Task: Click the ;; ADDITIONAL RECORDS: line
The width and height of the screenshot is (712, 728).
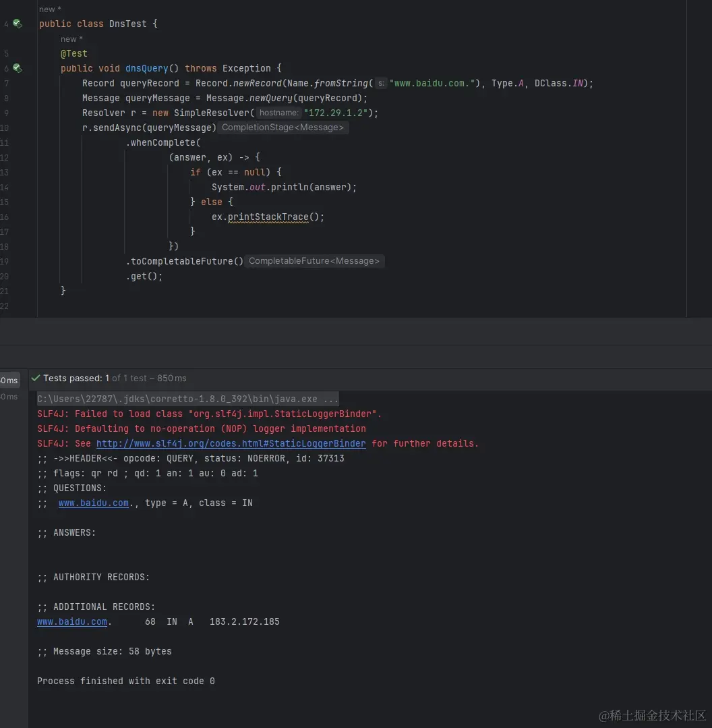Action: (96, 607)
